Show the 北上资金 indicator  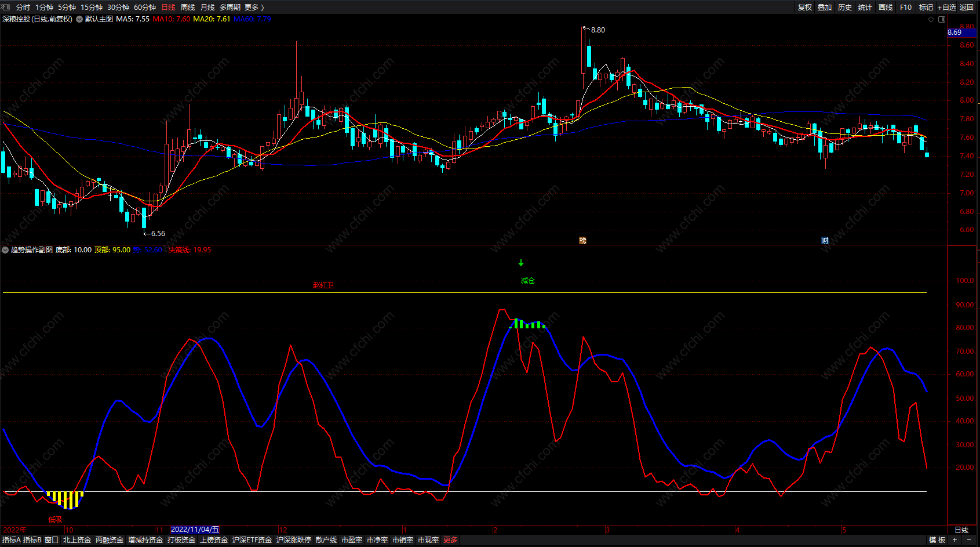[77, 540]
